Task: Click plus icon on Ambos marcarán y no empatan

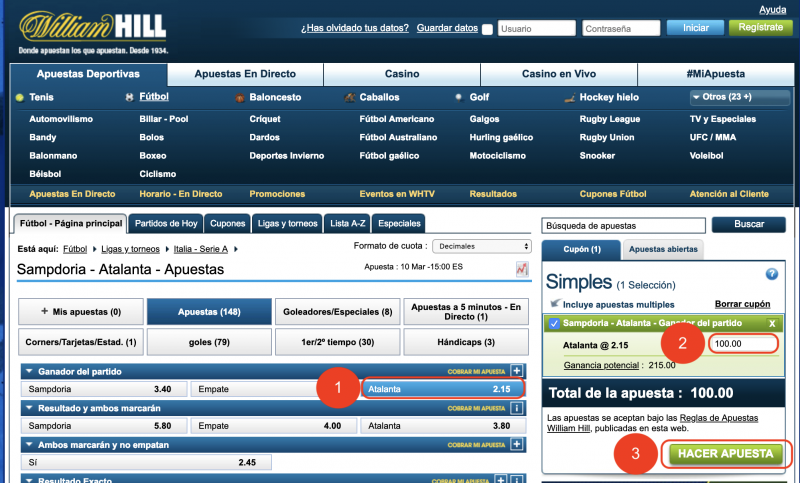Action: click(517, 444)
